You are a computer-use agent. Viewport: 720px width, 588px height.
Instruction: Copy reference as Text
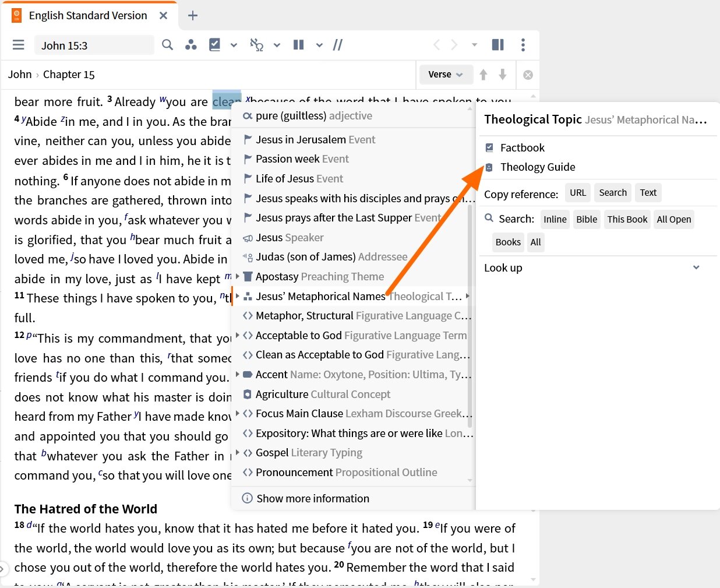[x=648, y=193]
